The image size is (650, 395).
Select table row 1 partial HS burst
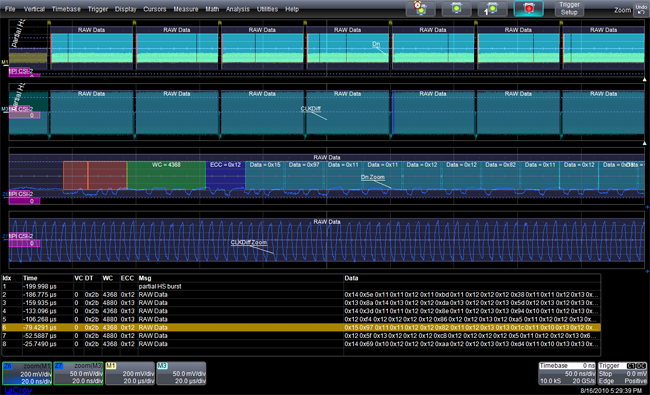301,286
